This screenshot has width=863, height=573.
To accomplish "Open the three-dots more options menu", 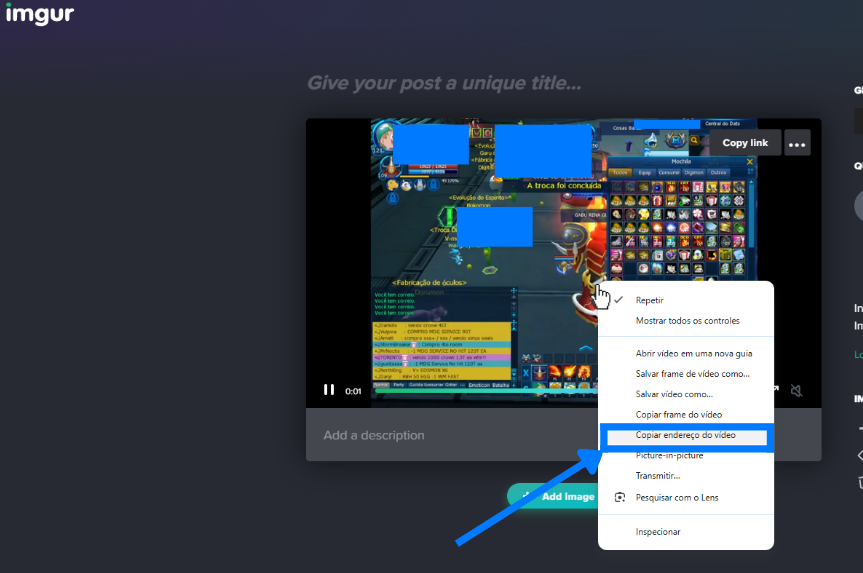I will pyautogui.click(x=797, y=143).
